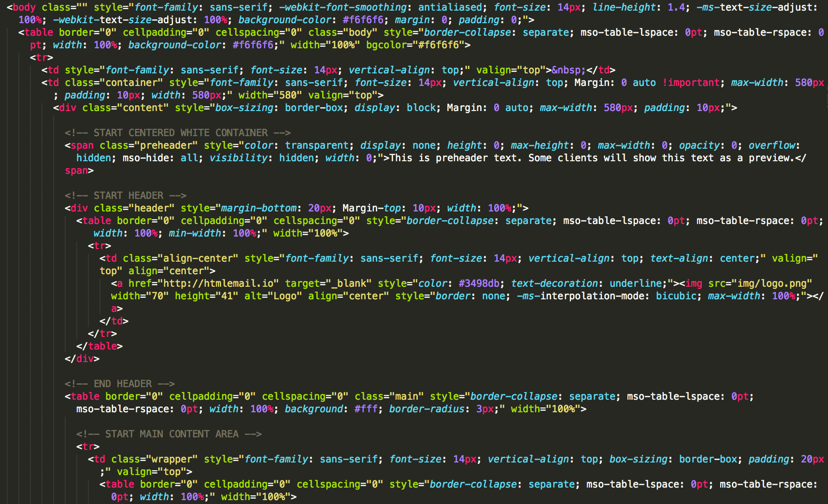Click the border-radius property name
Image resolution: width=828 pixels, height=504 pixels.
(x=426, y=409)
